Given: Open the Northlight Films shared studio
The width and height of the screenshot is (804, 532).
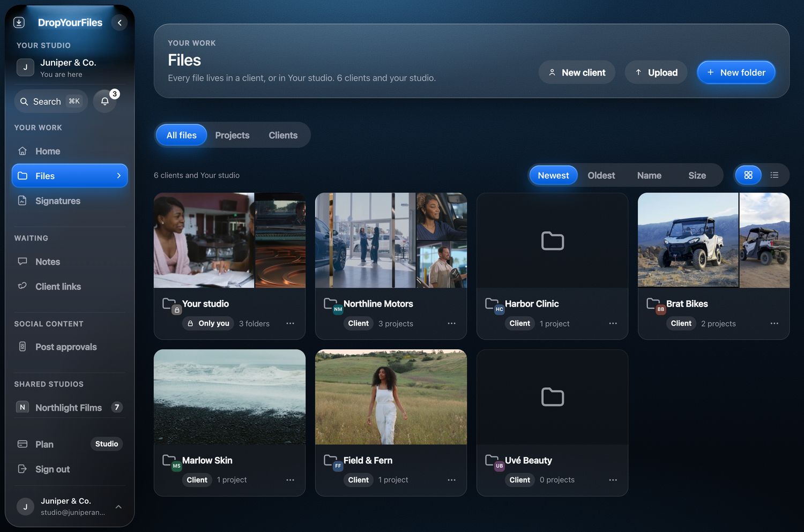Looking at the screenshot, I should [70, 408].
